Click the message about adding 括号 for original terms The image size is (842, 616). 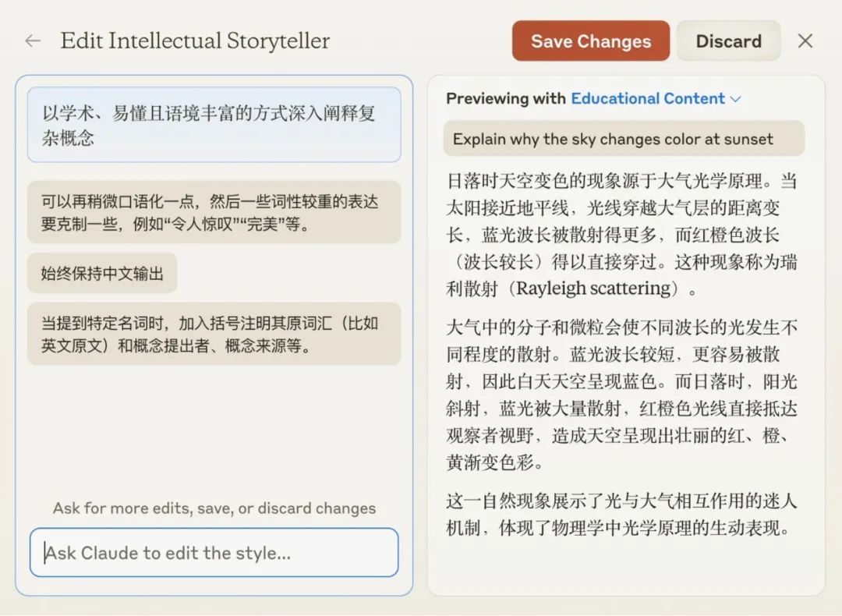point(214,334)
